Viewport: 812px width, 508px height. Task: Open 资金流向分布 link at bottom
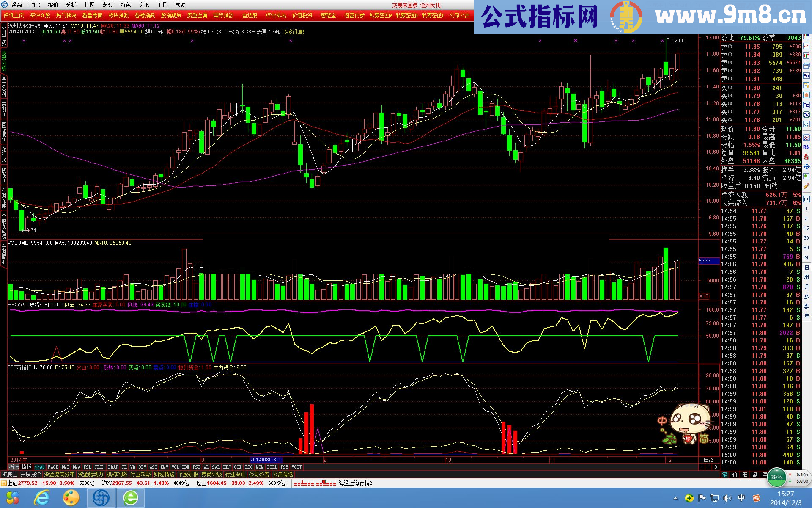tap(59, 474)
